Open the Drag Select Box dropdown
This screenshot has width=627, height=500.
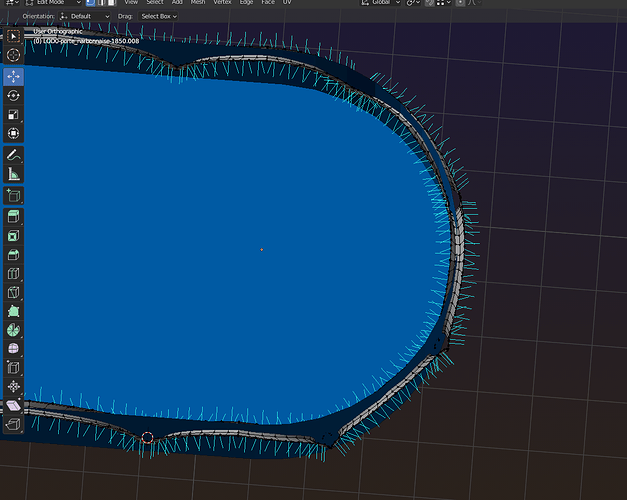pos(158,16)
